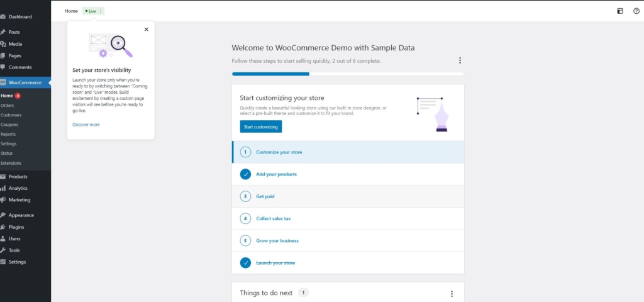The height and width of the screenshot is (302, 644).
Task: Click the WooCommerce logo icon
Action: tap(3, 82)
